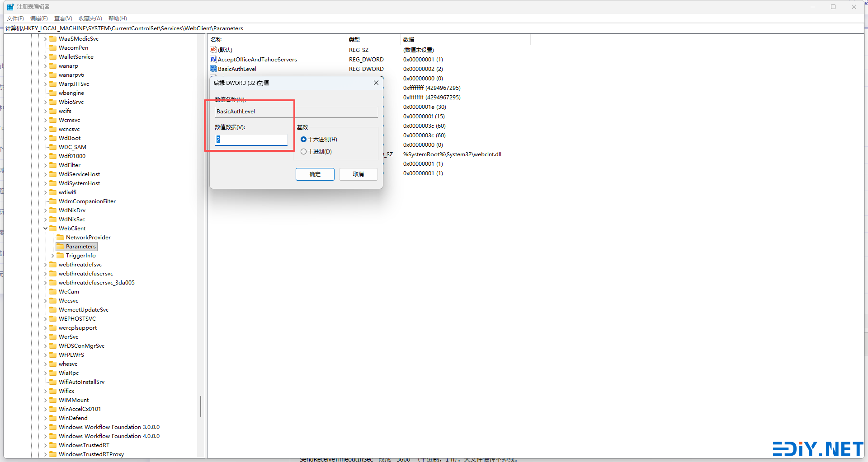
Task: Select the NetworkProvider folder icon
Action: point(60,237)
